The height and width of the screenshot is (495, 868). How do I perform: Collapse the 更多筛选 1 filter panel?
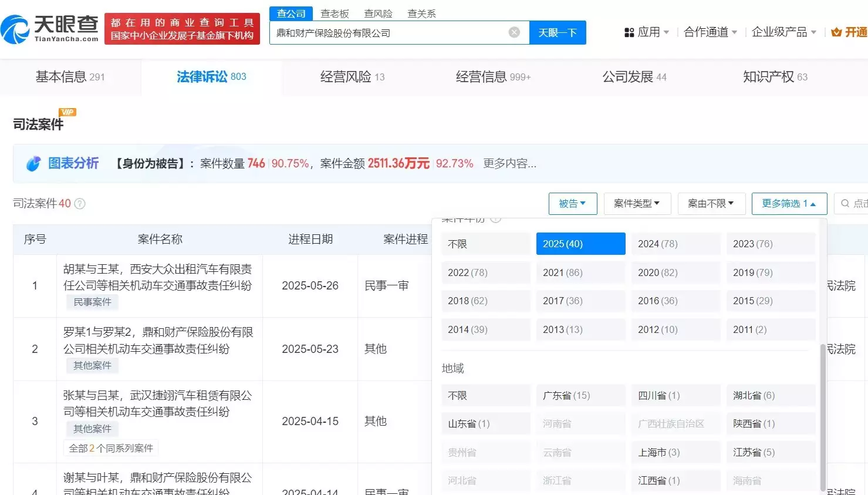[789, 204]
